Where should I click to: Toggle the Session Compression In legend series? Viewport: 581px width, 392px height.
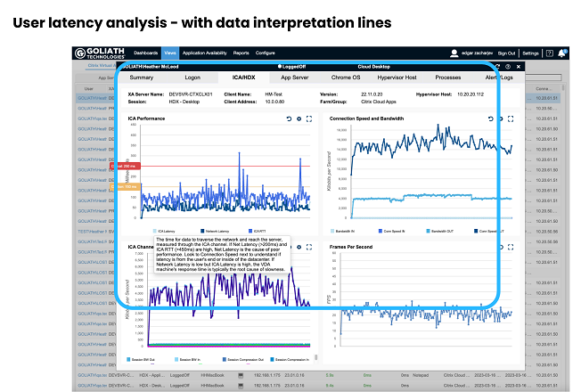pos(290,359)
